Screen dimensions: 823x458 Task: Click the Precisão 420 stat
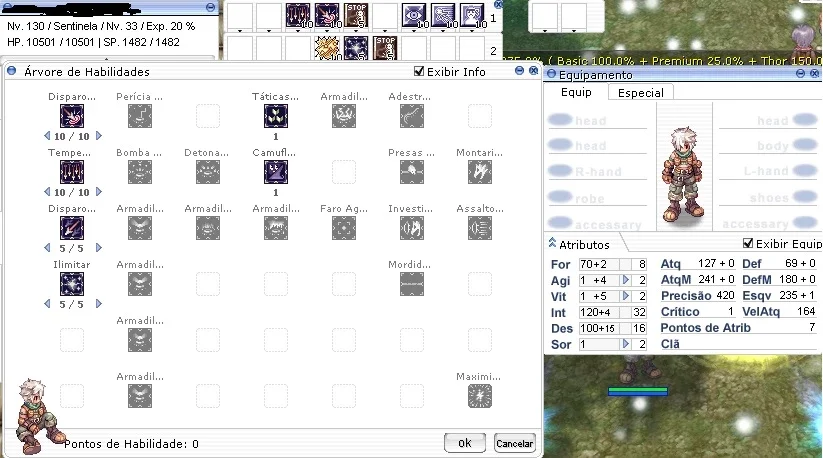698,296
